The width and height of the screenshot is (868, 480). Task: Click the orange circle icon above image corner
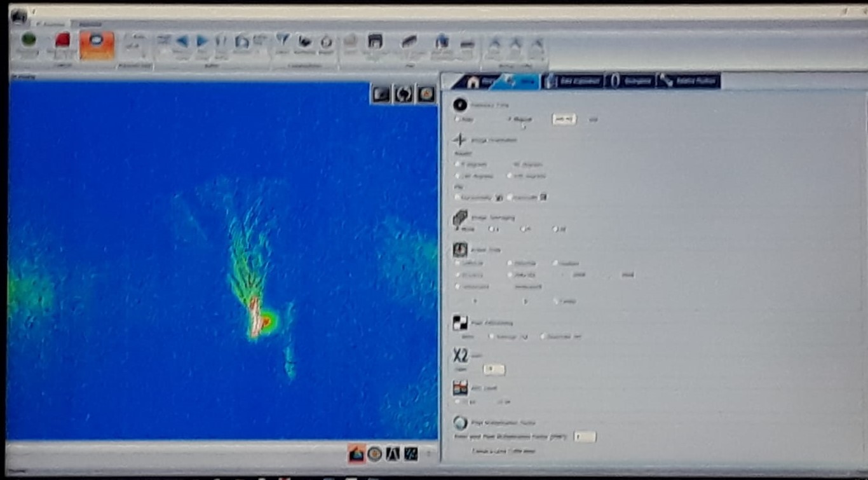pyautogui.click(x=426, y=94)
